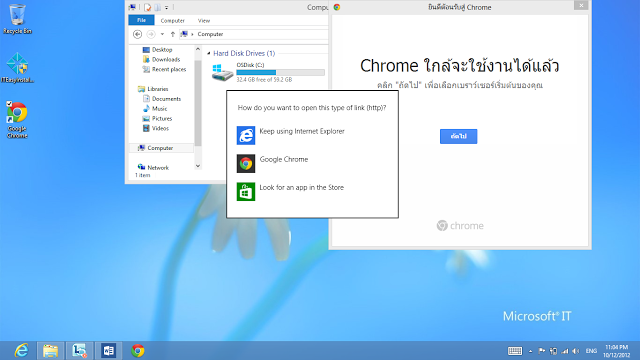Go back in Explorer navigation
Viewport: 640px width, 360px height.
pos(138,34)
